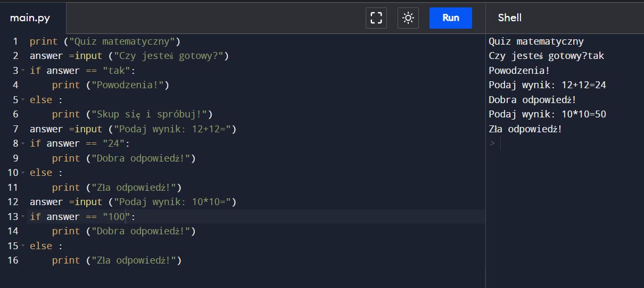Image resolution: width=644 pixels, height=288 pixels.
Task: Switch light/dark theme with sun icon
Action: [x=408, y=18]
